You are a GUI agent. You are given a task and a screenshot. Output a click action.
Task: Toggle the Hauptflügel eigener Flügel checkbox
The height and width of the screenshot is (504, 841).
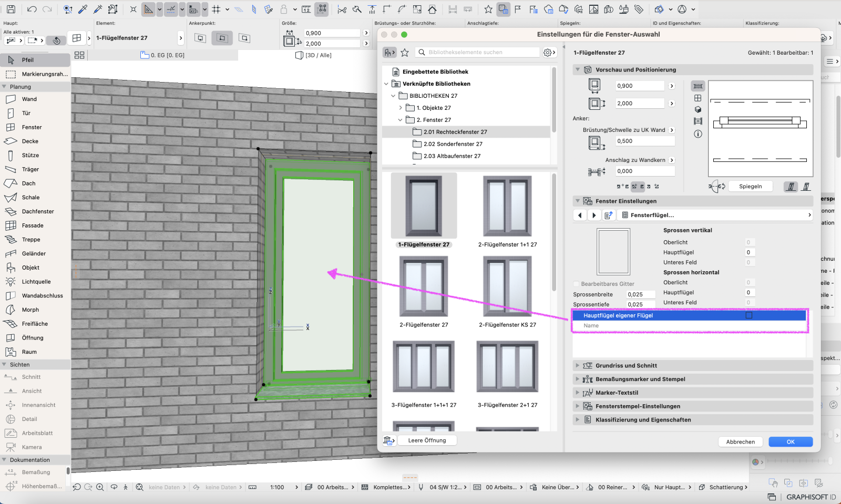click(x=749, y=315)
